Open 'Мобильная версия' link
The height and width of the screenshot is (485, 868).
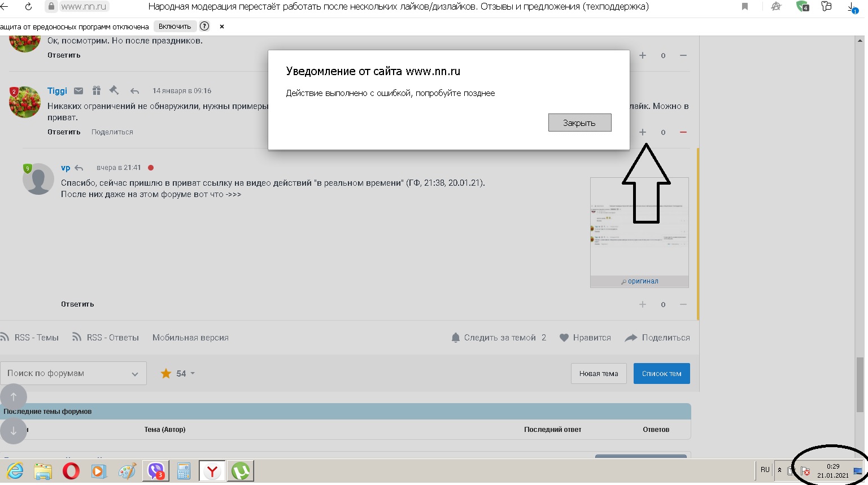point(190,338)
